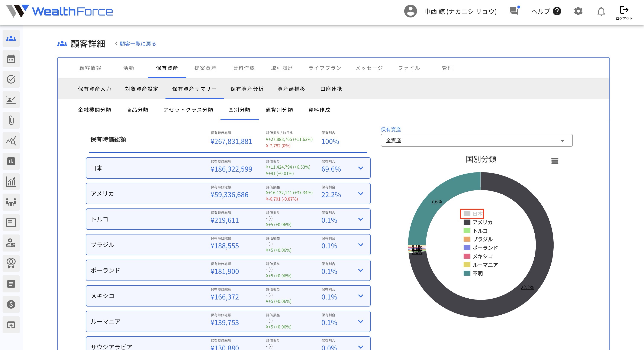Open the 全資産 holdings dropdown
Screen dimensions: 644x350
point(477,140)
